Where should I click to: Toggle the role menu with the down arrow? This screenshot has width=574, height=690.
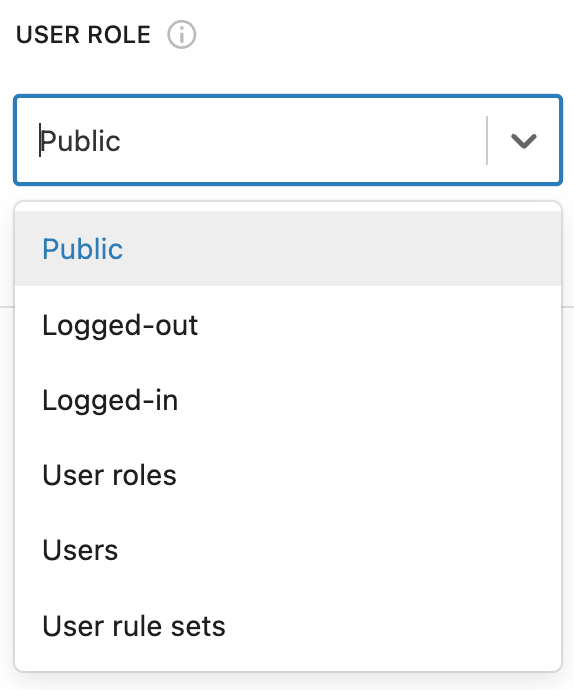(x=523, y=141)
